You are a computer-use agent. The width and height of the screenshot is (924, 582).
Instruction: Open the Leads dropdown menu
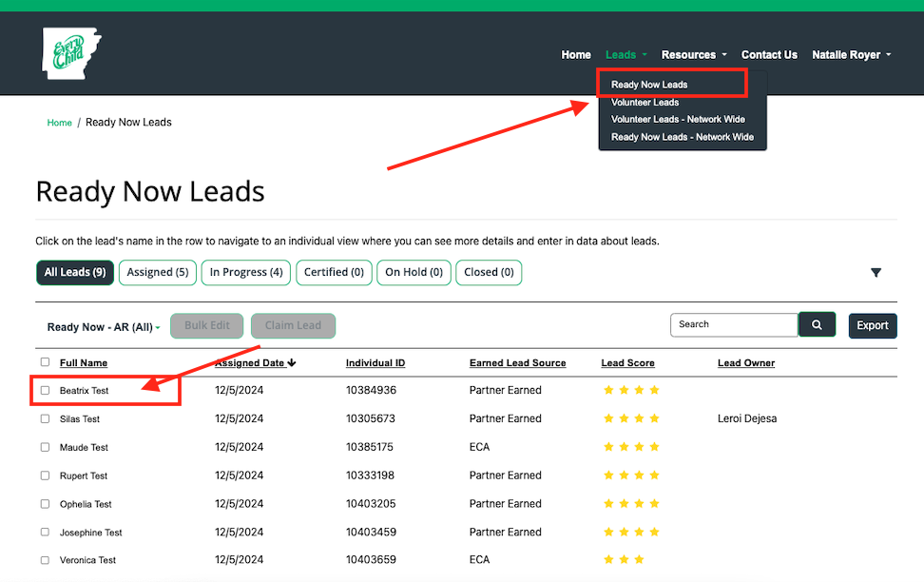[x=626, y=55]
